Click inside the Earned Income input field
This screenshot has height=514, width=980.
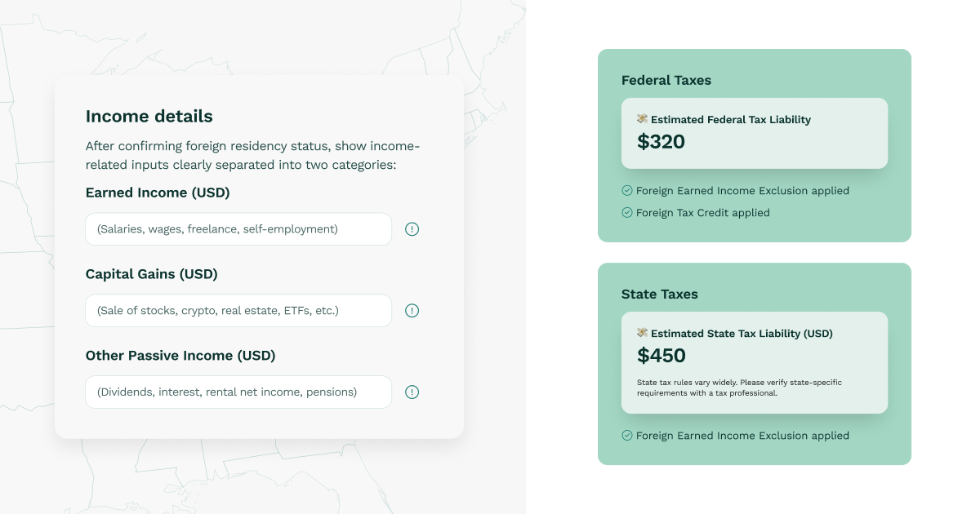tap(238, 229)
